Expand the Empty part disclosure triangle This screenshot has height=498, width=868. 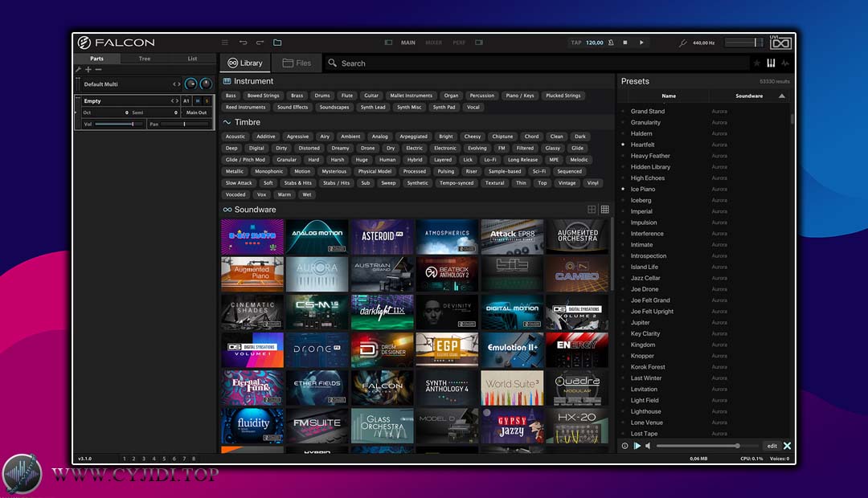(76, 112)
